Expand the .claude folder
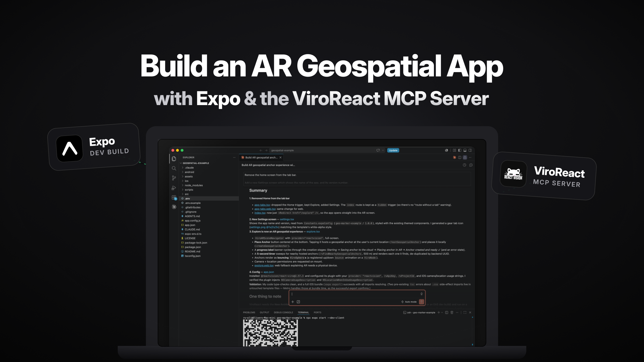The width and height of the screenshot is (644, 362). (209, 168)
